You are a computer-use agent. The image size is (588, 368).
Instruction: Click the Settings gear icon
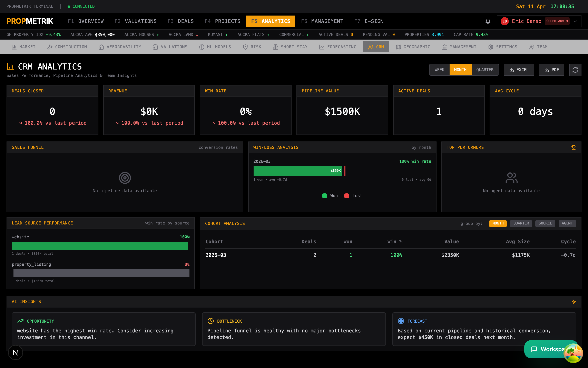click(x=491, y=47)
